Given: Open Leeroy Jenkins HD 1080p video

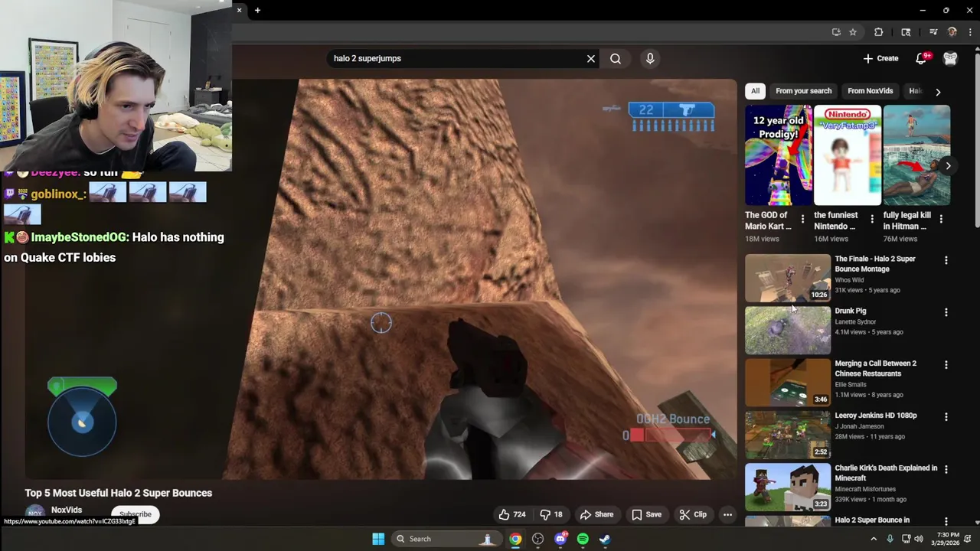Looking at the screenshot, I should [875, 416].
